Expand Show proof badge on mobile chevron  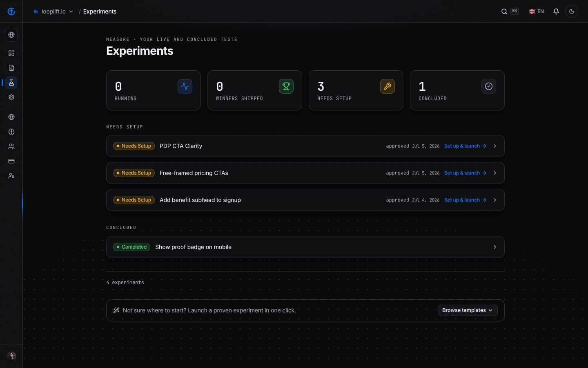click(x=495, y=247)
